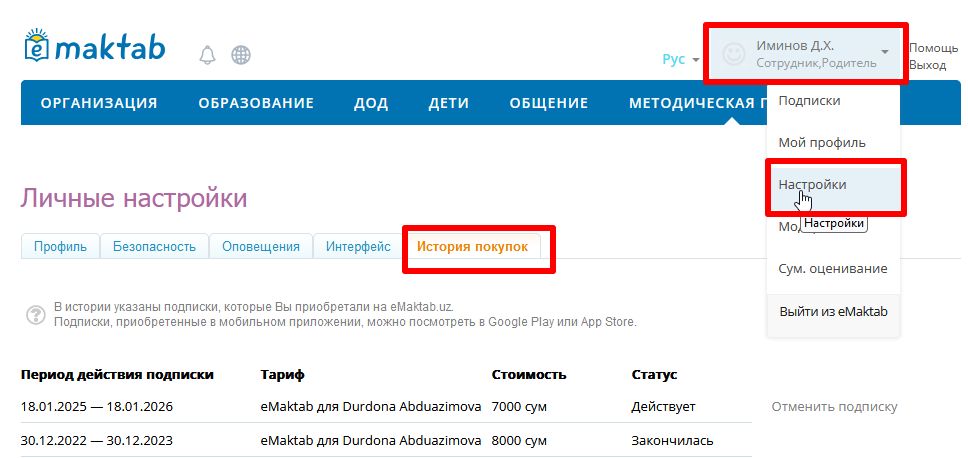Viewport: 968px width, 458px height.
Task: Click the 8000 сум price cell
Action: [519, 441]
